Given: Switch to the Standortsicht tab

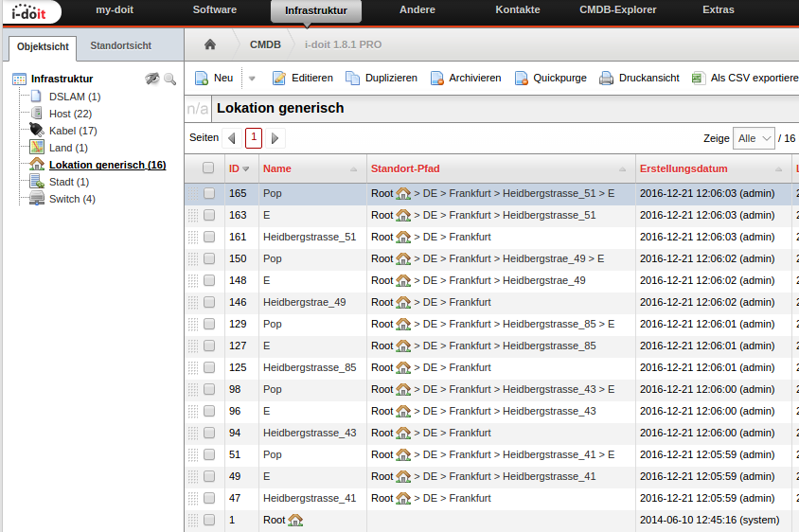Looking at the screenshot, I should [120, 45].
